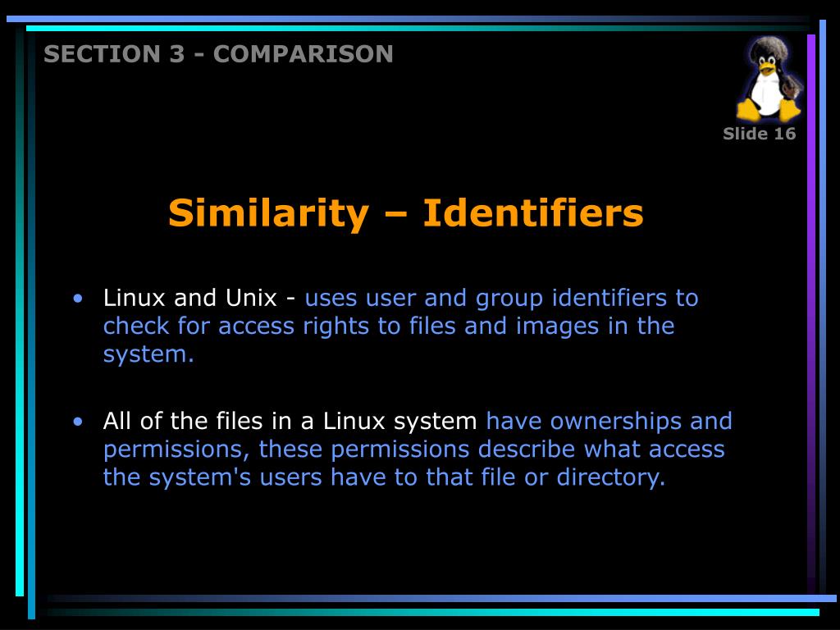The image size is (840, 630).
Task: Click the 'Slide 16' label
Action: [759, 134]
